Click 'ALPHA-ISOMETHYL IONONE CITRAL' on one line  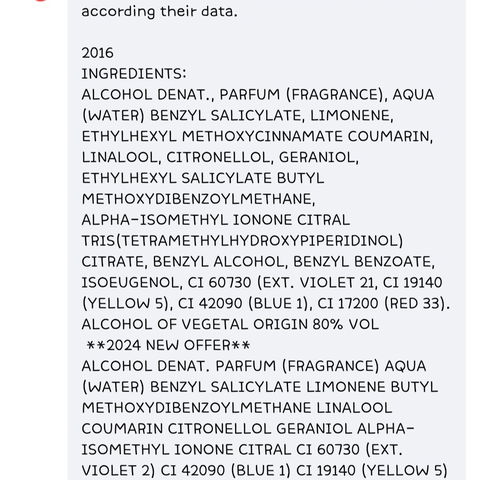click(216, 220)
